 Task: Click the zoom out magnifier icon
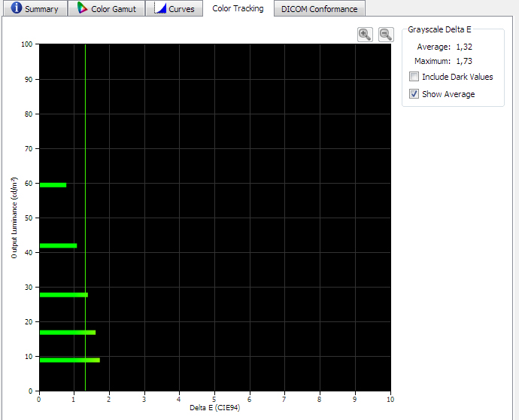[386, 34]
